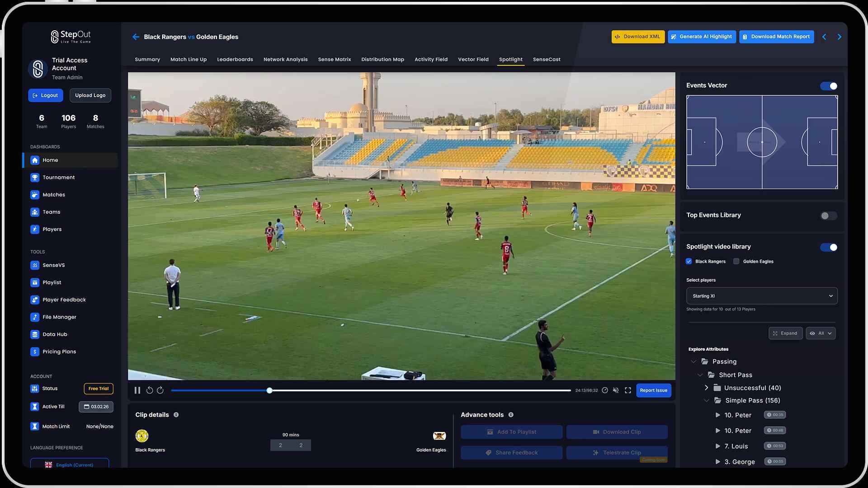The width and height of the screenshot is (868, 488).
Task: Show Advance tools info tooltip
Action: 511,415
